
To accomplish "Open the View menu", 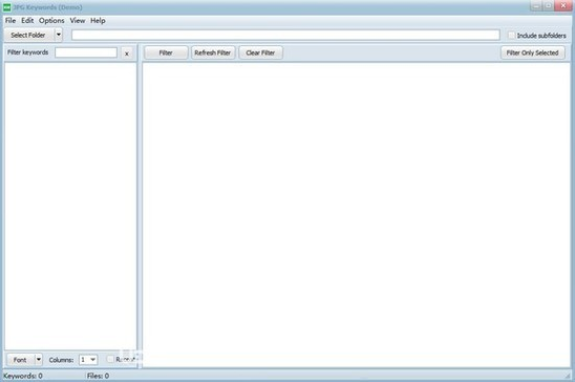I will pos(77,21).
